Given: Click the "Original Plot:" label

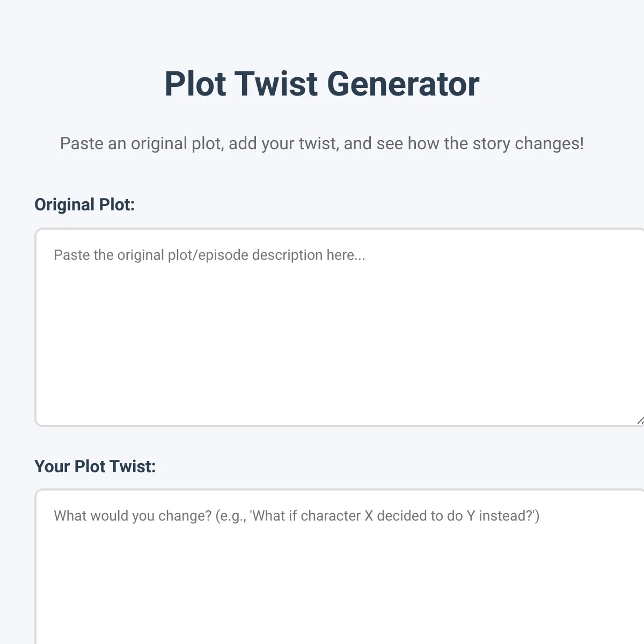Looking at the screenshot, I should point(84,204).
